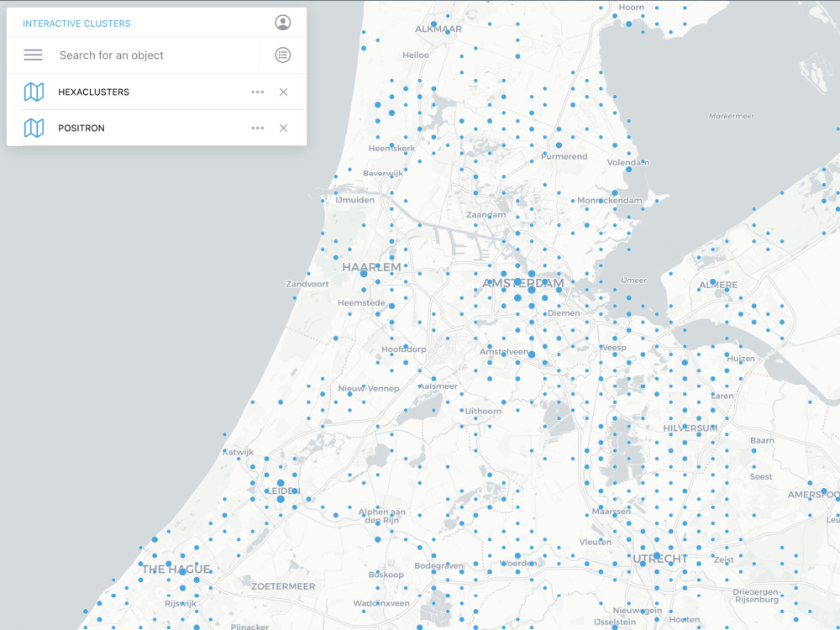Image resolution: width=840 pixels, height=630 pixels.
Task: Click the Heiloo map label
Action: pyautogui.click(x=416, y=55)
